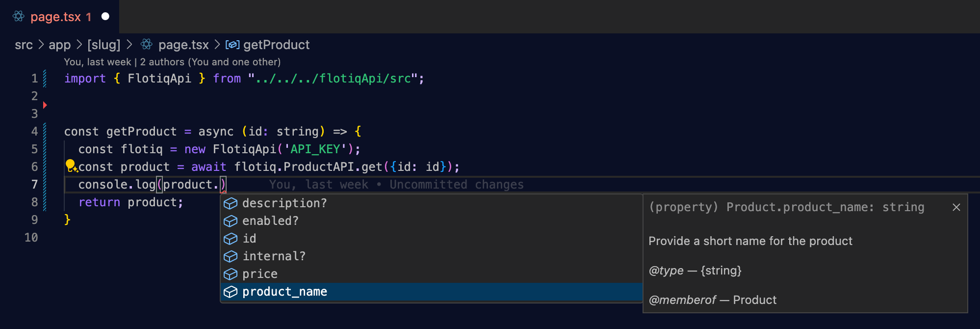Click console.log on line 7

(x=117, y=185)
